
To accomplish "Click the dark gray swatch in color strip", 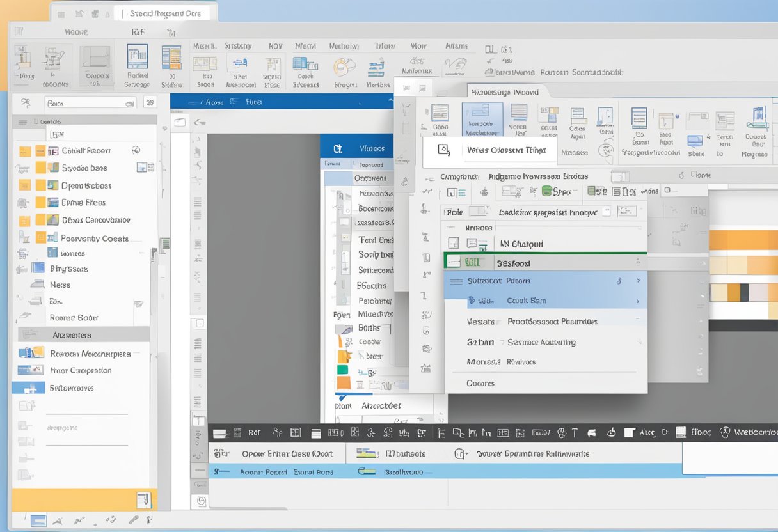I will click(744, 293).
